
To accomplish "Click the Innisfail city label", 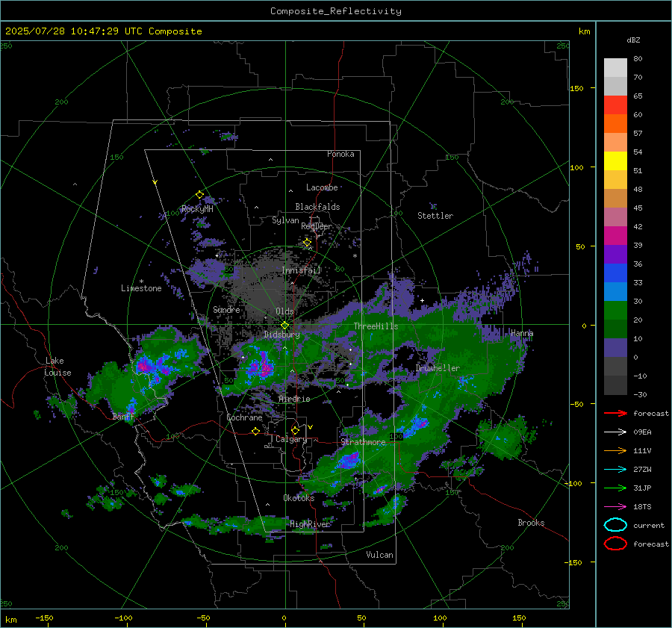I will 302,270.
